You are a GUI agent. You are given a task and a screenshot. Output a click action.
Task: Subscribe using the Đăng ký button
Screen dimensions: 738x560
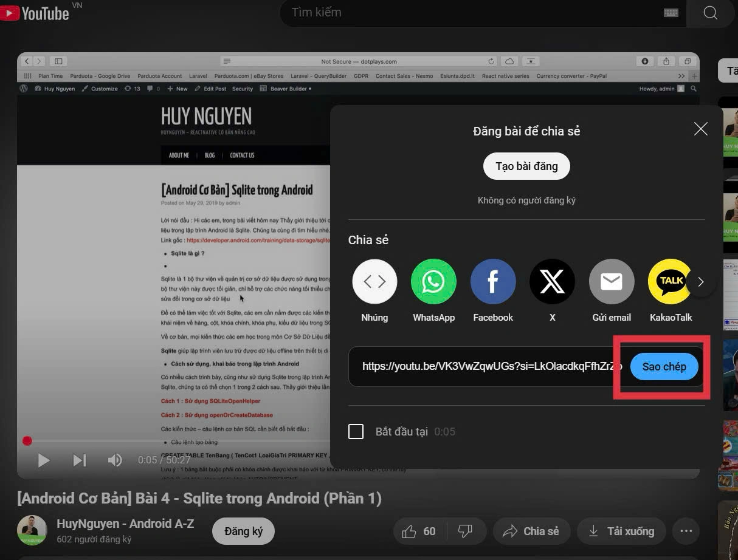tap(243, 531)
